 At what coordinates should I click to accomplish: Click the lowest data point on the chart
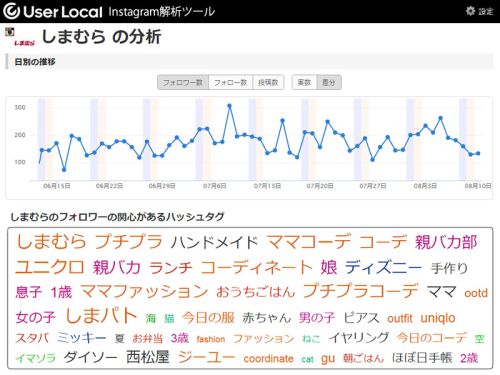pos(64,170)
